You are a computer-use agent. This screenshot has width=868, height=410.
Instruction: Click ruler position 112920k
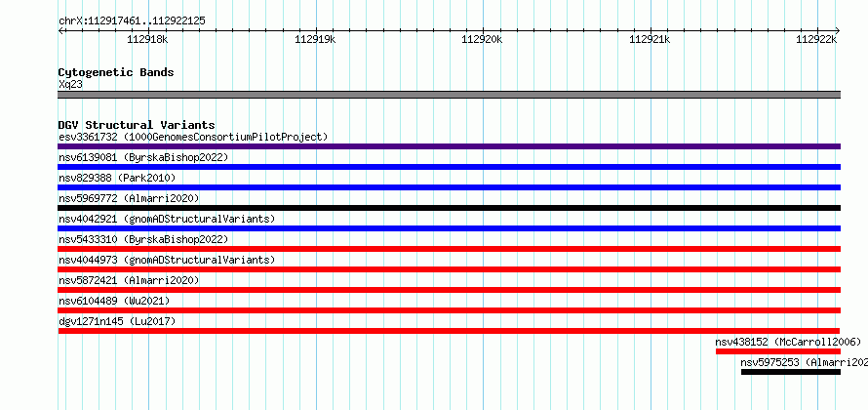(x=482, y=39)
